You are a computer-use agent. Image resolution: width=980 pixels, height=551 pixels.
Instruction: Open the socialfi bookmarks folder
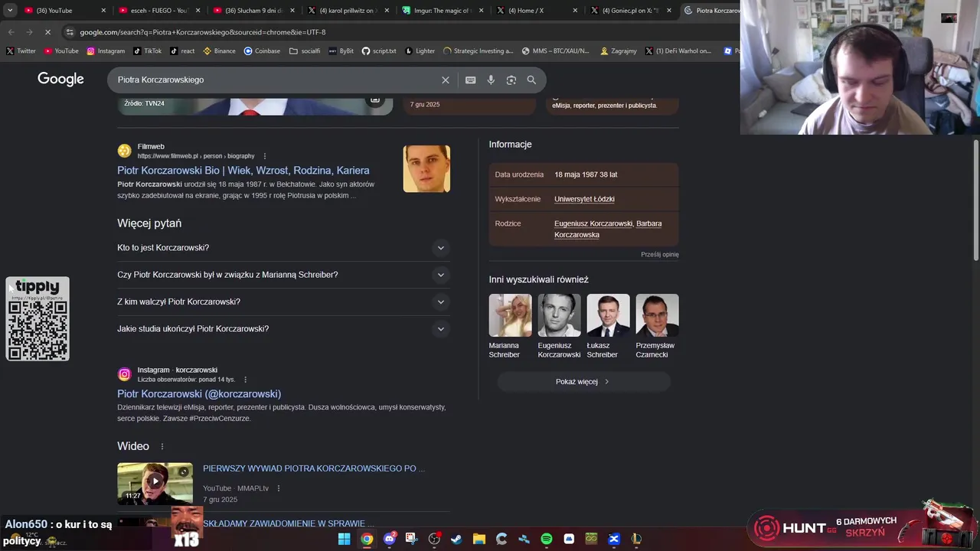point(305,51)
